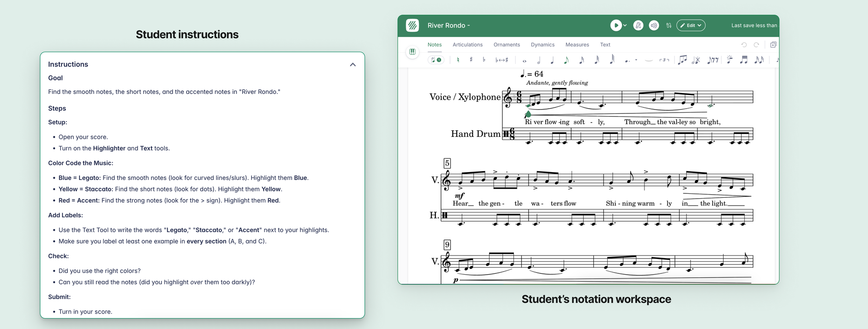Select the Text tab
The height and width of the screenshot is (329, 868).
tap(605, 45)
